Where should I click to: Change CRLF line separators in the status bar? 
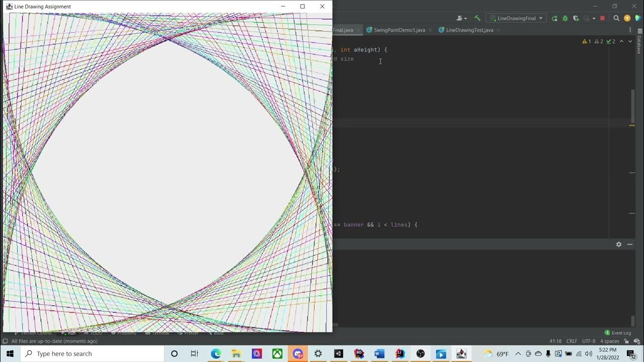coord(572,341)
